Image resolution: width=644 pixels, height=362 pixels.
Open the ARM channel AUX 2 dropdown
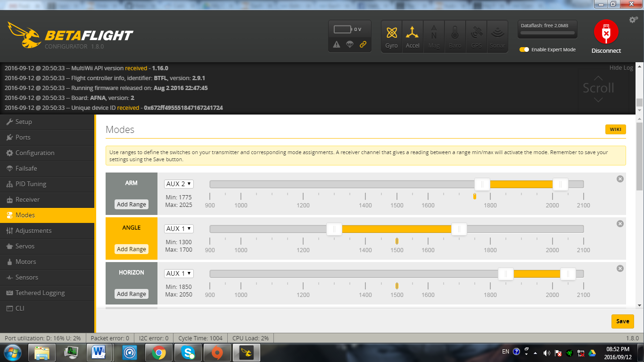click(x=179, y=184)
